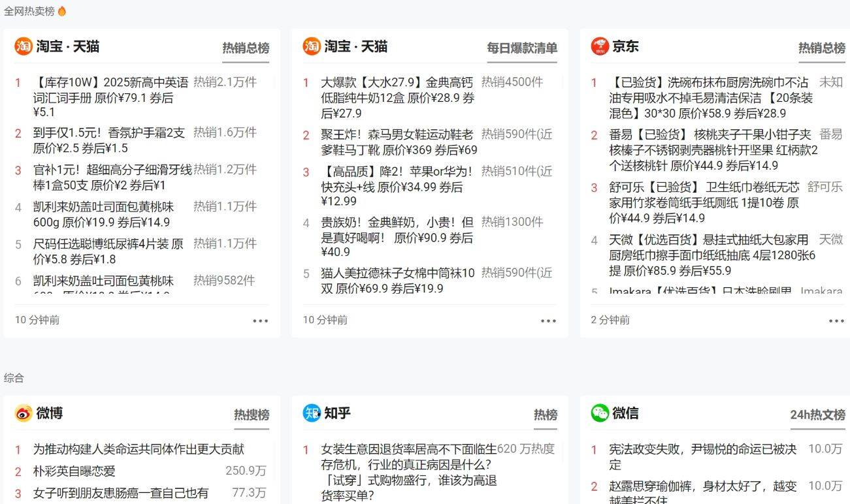Click the 综合 section heading
This screenshot has height=504, width=850.
14,378
